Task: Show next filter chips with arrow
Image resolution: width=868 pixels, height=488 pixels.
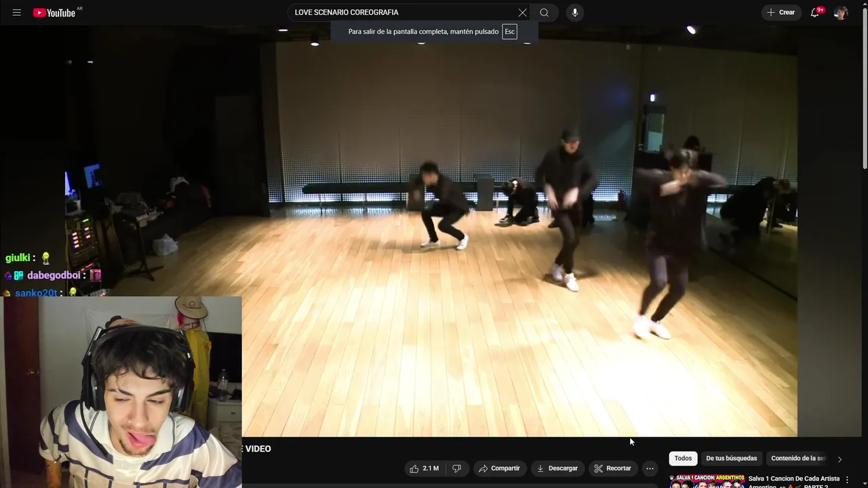Action: click(840, 459)
